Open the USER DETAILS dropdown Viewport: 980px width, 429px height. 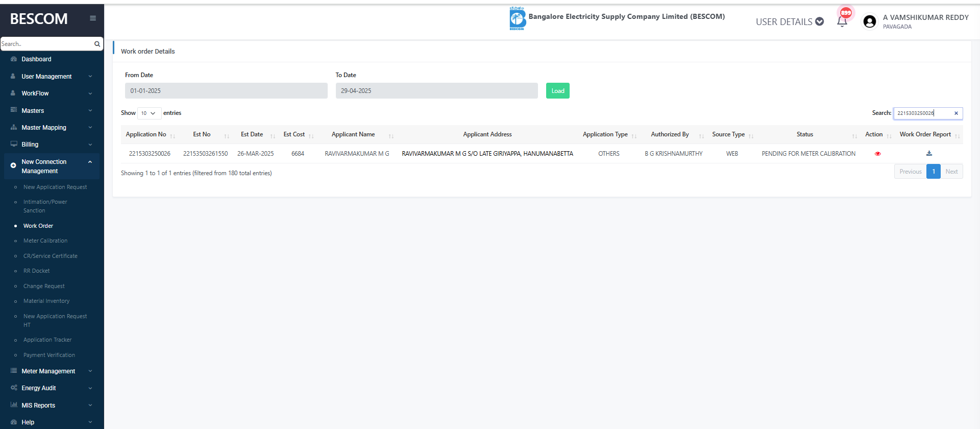click(x=790, y=22)
